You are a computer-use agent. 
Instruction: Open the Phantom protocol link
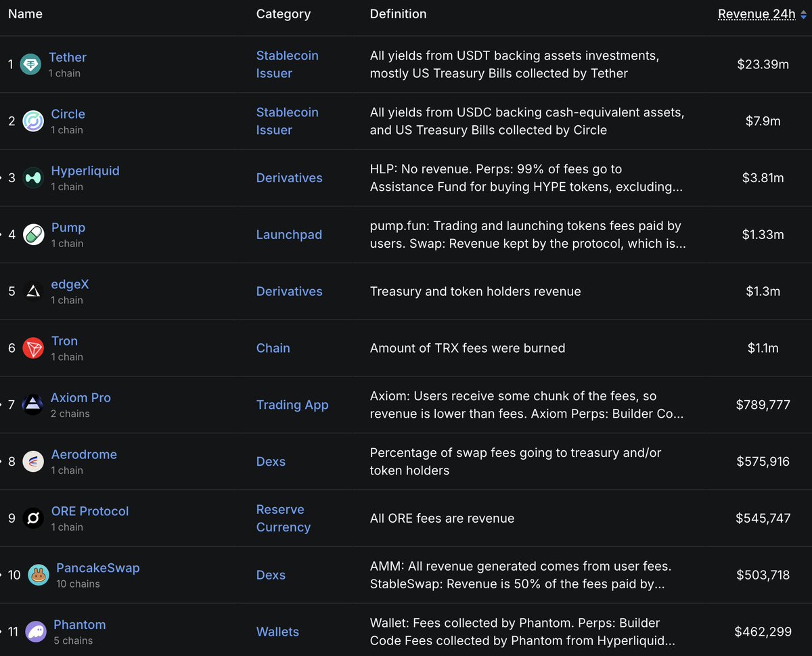click(80, 625)
